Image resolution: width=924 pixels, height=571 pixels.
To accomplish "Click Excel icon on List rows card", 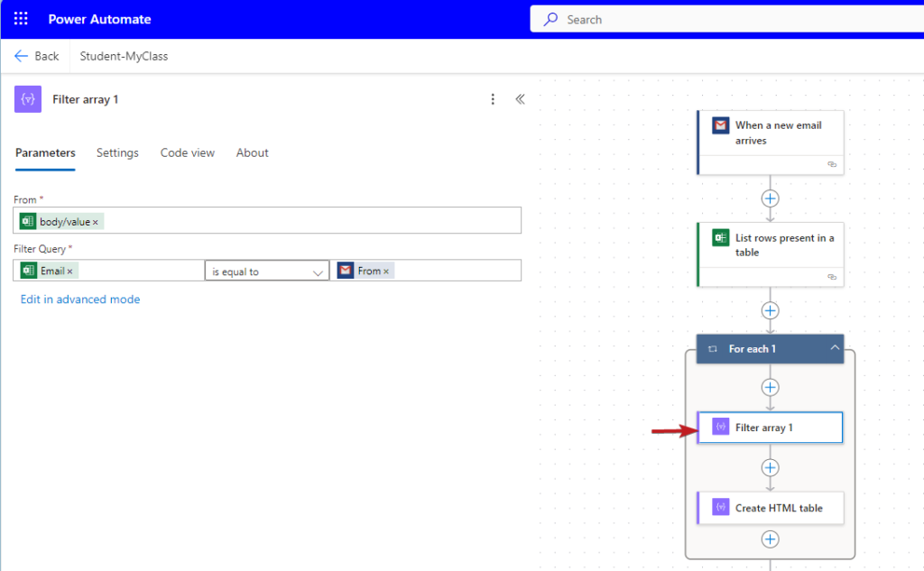I will 720,237.
